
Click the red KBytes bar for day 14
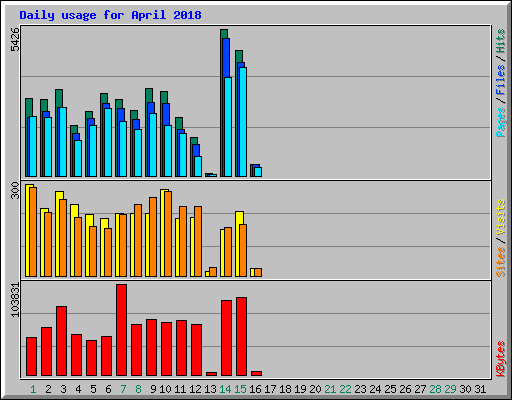pos(226,338)
